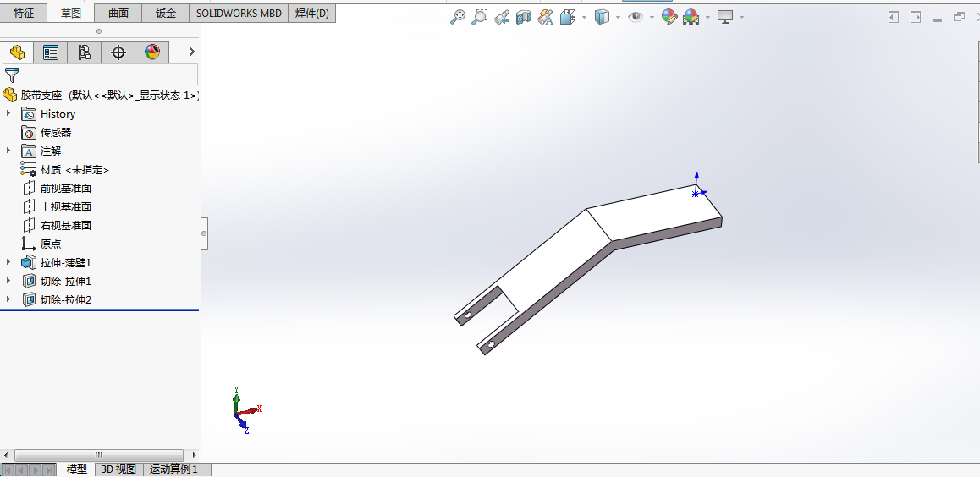Expand more manager tabs chevron

point(191,52)
